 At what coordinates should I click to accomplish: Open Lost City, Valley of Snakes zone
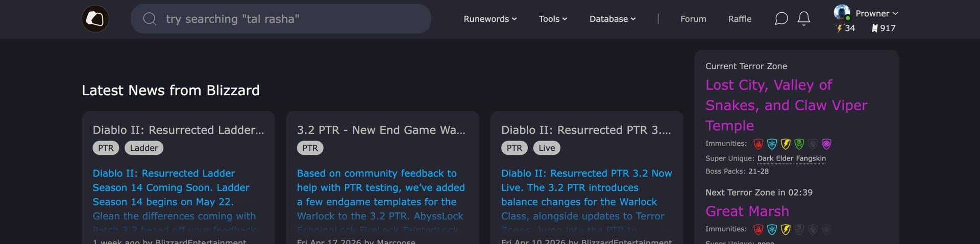coord(786,105)
